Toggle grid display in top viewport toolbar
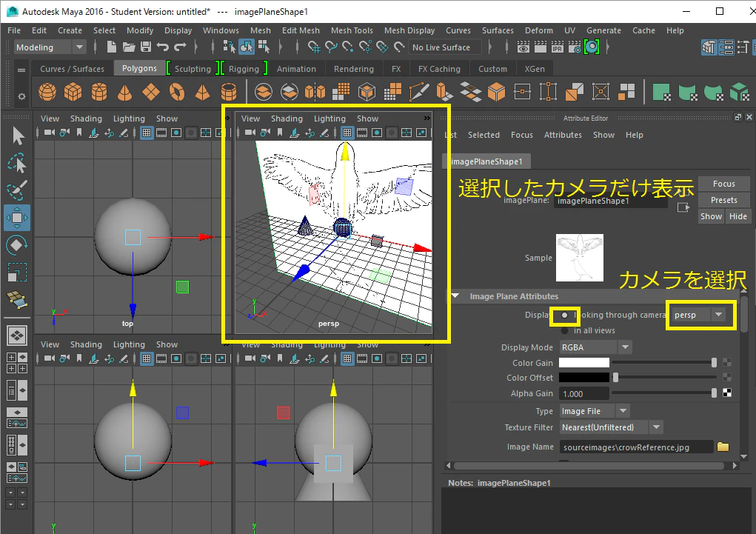Image resolution: width=756 pixels, height=534 pixels. [147, 133]
